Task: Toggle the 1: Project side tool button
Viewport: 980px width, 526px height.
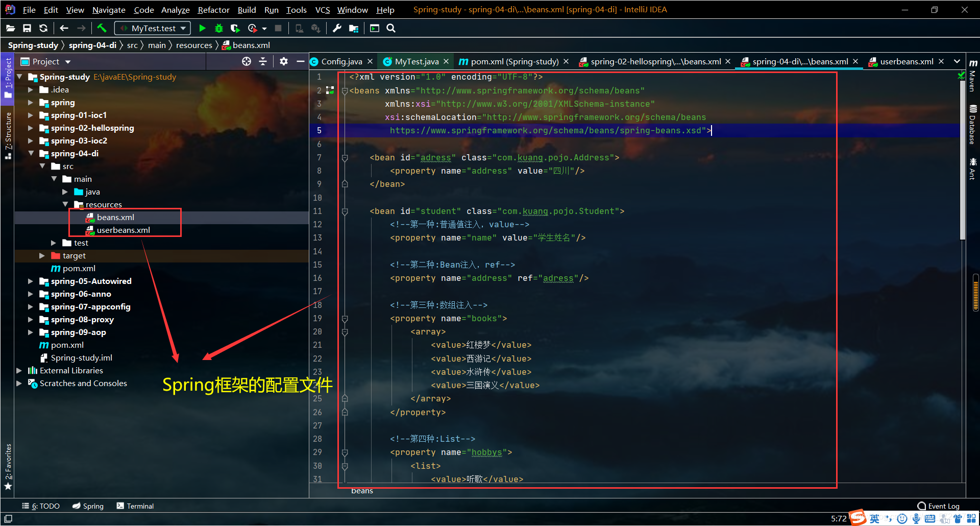Action: click(8, 79)
